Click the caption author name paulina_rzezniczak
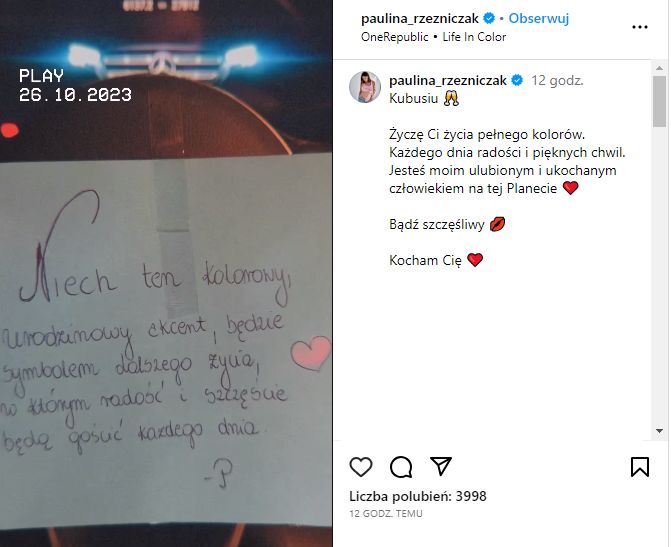 tap(448, 80)
